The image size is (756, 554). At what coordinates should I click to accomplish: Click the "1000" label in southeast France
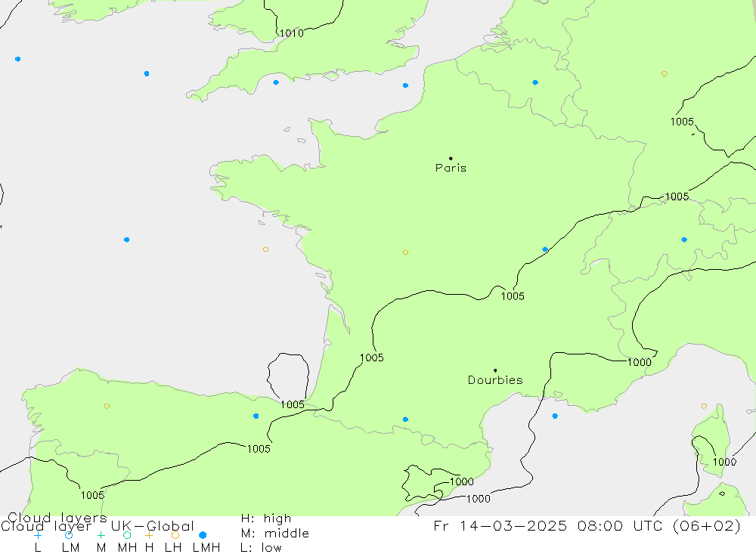pyautogui.click(x=640, y=362)
